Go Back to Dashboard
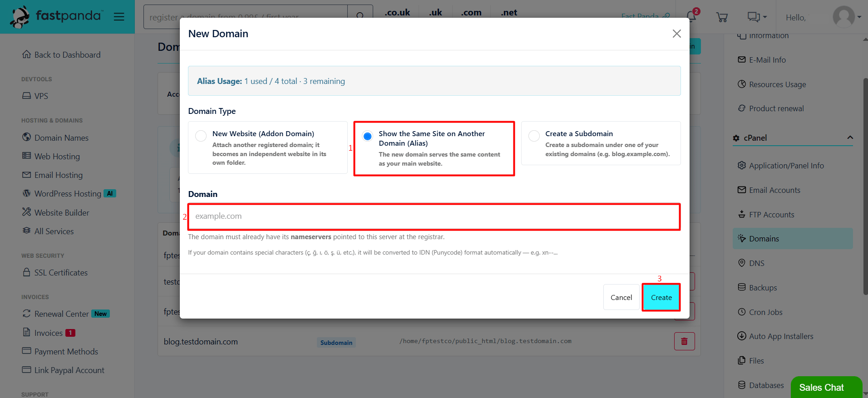Screen dimensions: 868x398 61,54
